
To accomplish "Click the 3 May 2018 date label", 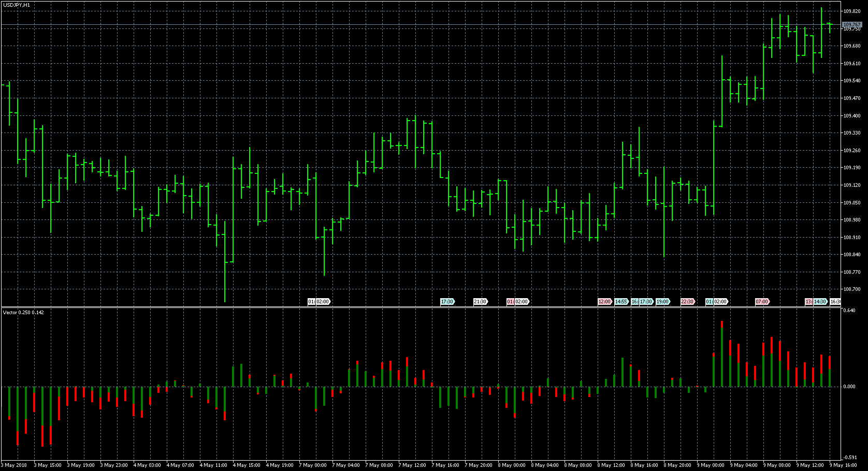I will (x=15, y=465).
